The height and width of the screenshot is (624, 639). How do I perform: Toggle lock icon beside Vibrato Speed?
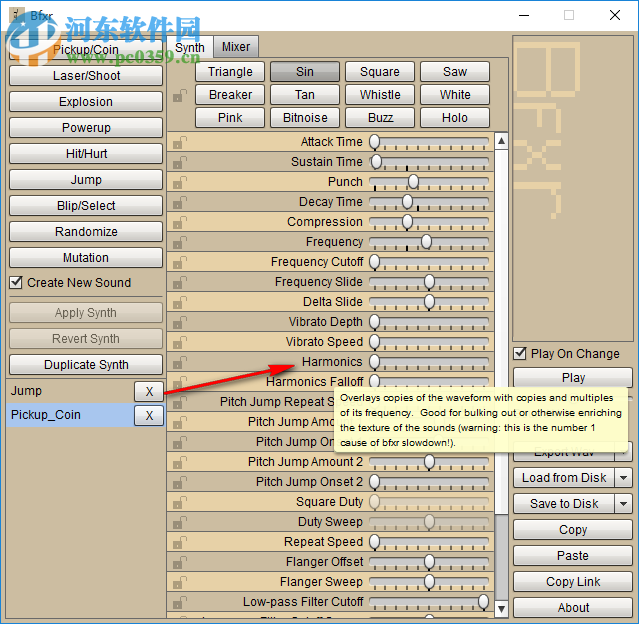click(x=179, y=342)
